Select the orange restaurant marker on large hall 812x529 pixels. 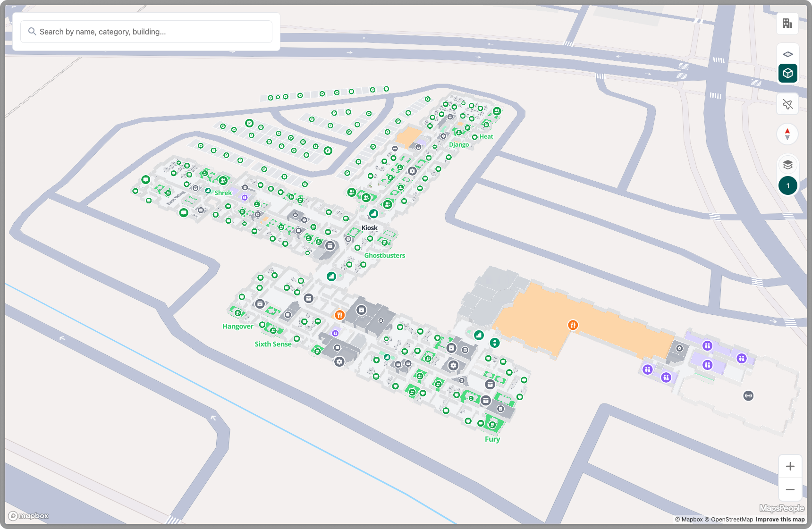pyautogui.click(x=572, y=325)
